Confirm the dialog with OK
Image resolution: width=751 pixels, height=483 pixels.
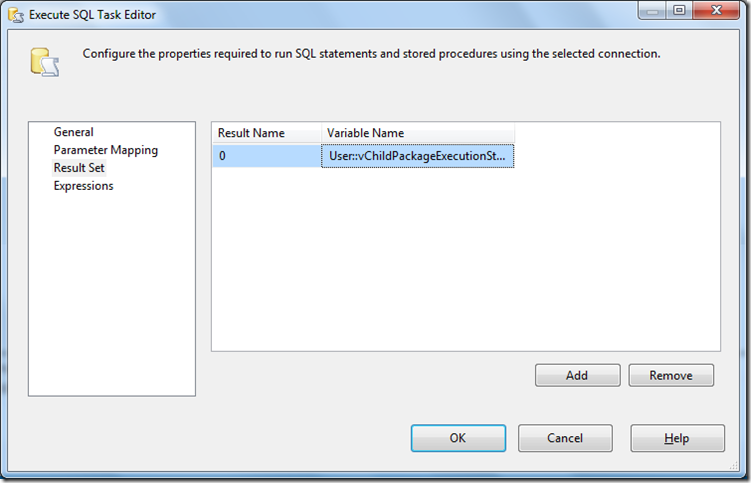[x=457, y=438]
